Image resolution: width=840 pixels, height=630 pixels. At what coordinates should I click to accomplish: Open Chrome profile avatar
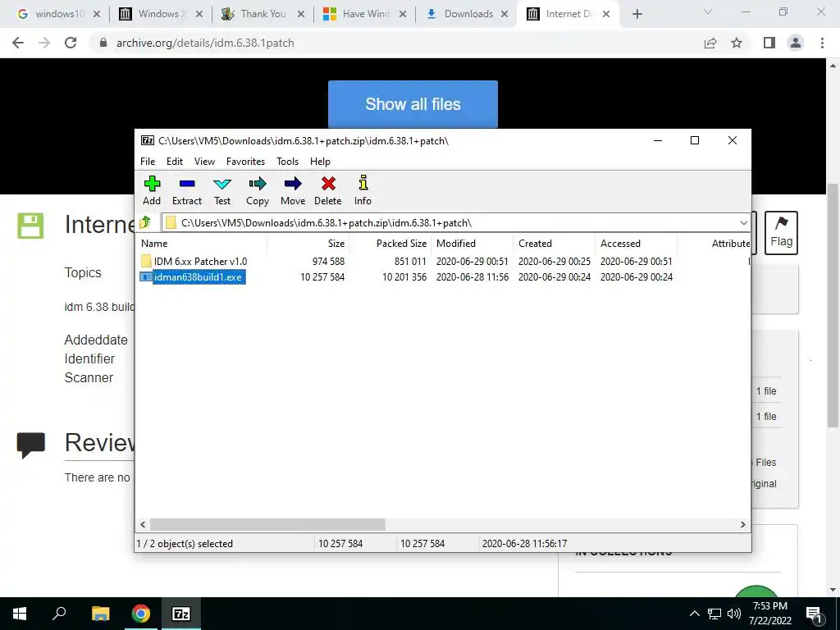coord(796,43)
